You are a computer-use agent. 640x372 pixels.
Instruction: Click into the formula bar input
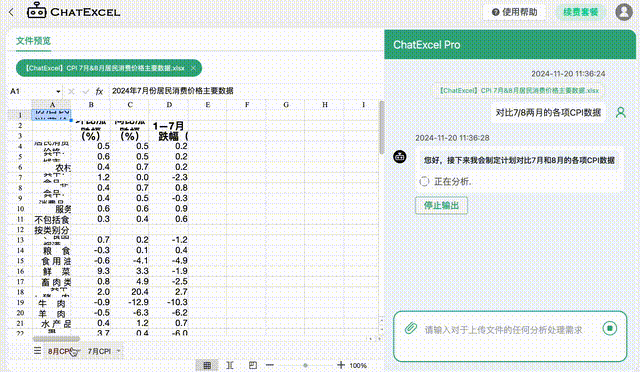click(x=245, y=91)
